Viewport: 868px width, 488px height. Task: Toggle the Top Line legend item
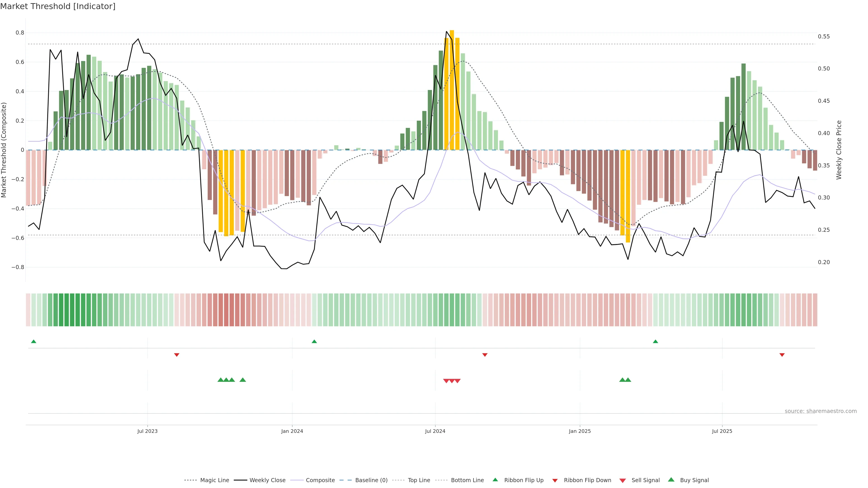tap(419, 480)
